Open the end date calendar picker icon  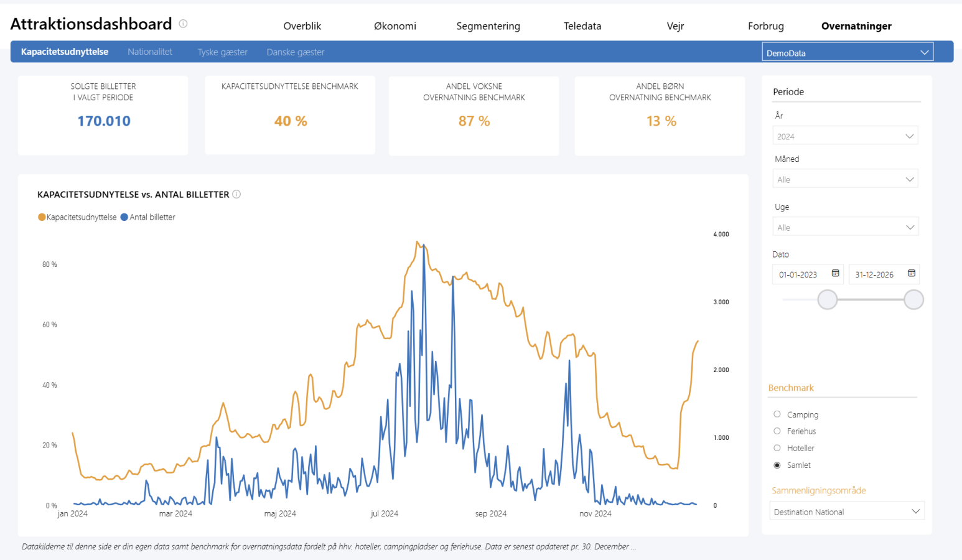click(x=911, y=273)
